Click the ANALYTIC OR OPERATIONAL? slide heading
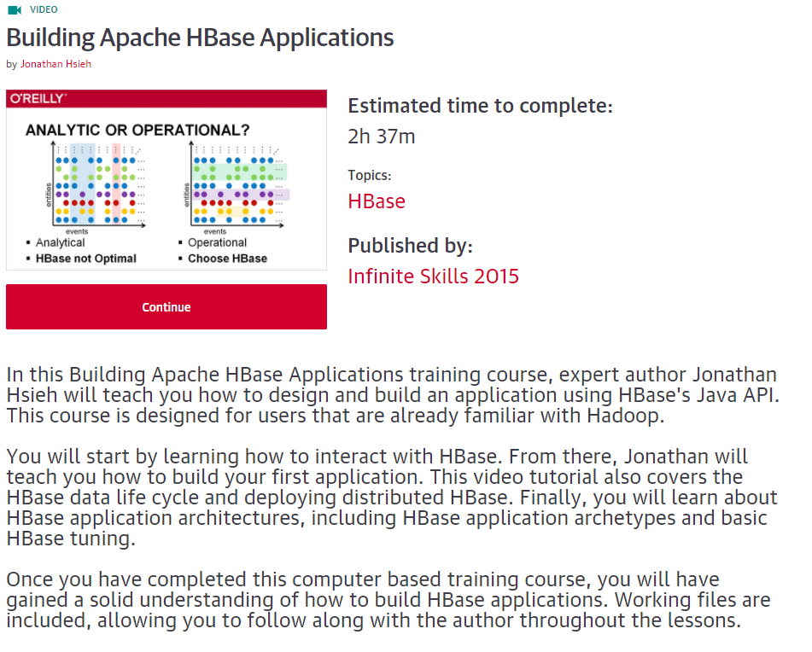The image size is (812, 652). point(137,130)
